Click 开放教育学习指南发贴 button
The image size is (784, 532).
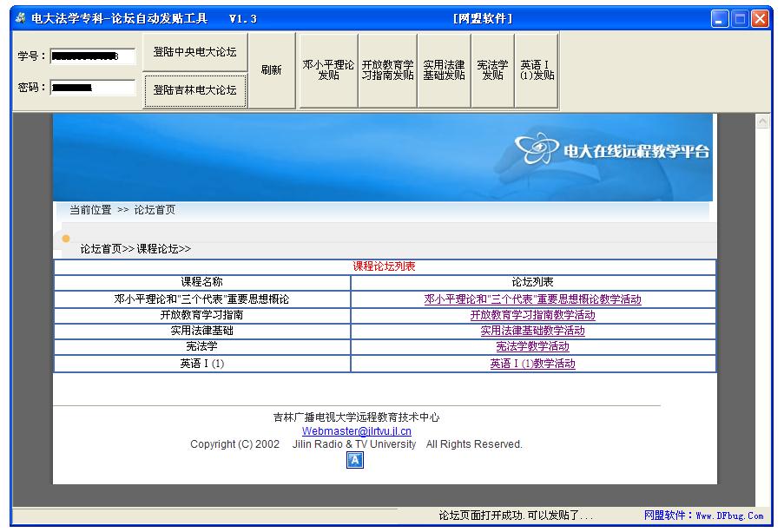(x=387, y=70)
